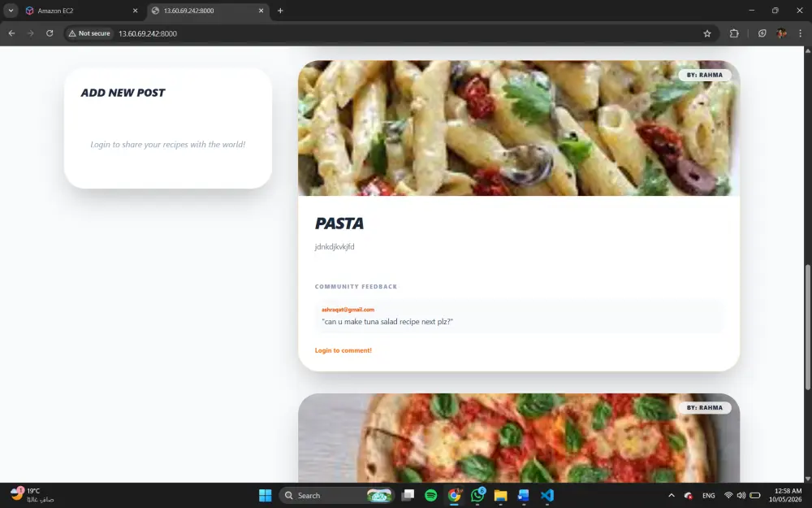The image size is (812, 508).
Task: Open Microsoft Word from the taskbar
Action: click(x=524, y=496)
